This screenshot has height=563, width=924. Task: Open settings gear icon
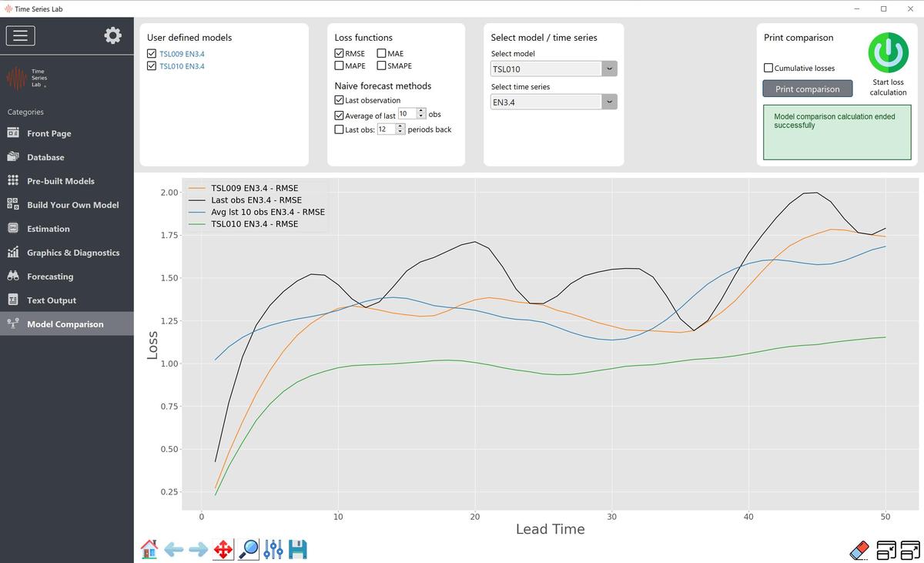(112, 35)
